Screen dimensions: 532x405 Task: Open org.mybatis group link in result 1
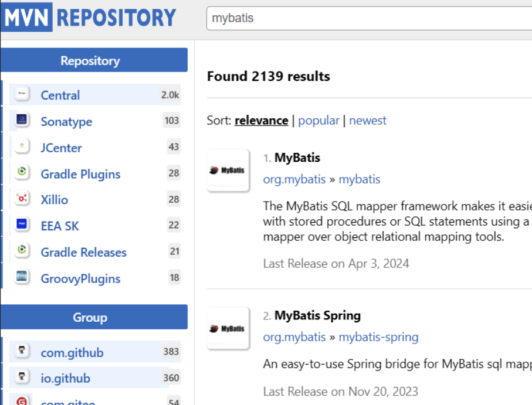[x=294, y=179]
